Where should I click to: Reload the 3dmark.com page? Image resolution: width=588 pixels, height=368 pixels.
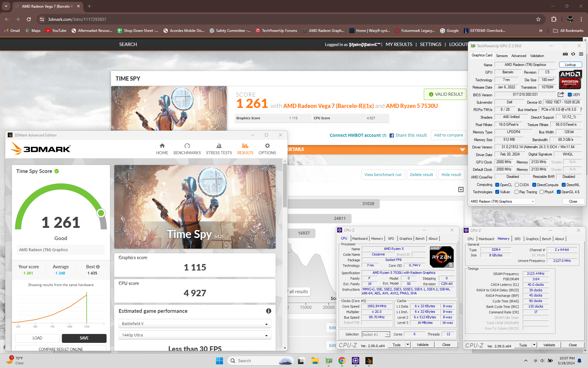click(29, 19)
